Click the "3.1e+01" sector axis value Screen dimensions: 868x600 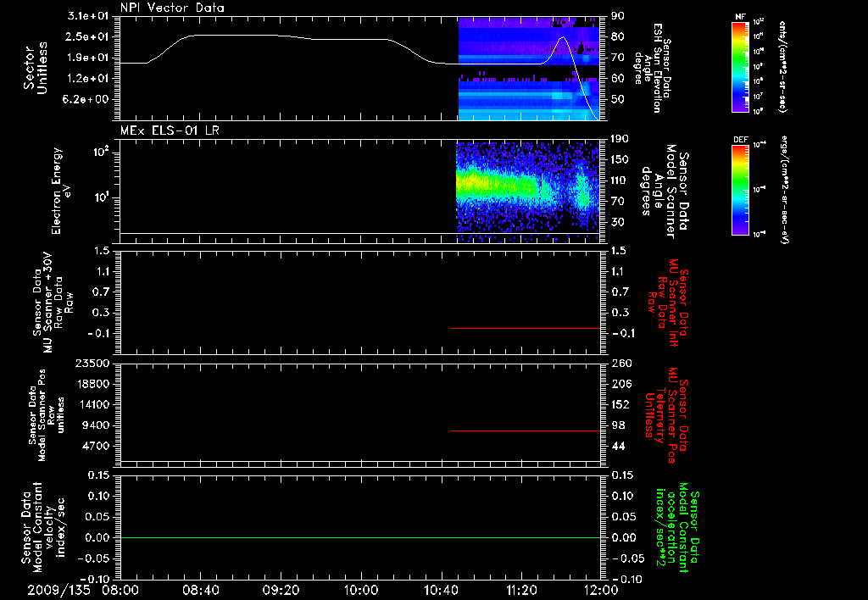click(88, 16)
